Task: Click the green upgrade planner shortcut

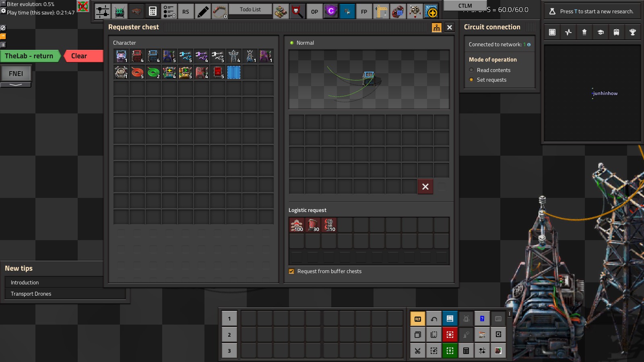Action: pos(450,351)
